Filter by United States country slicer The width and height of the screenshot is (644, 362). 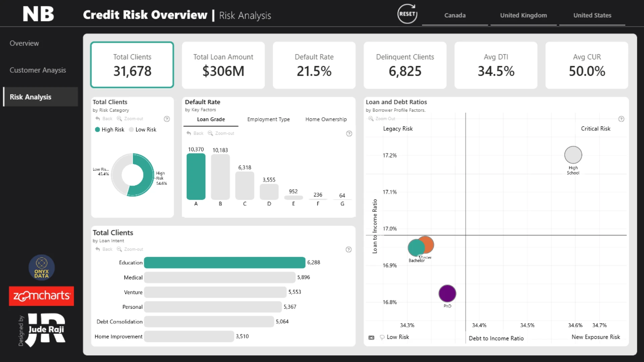(x=592, y=15)
